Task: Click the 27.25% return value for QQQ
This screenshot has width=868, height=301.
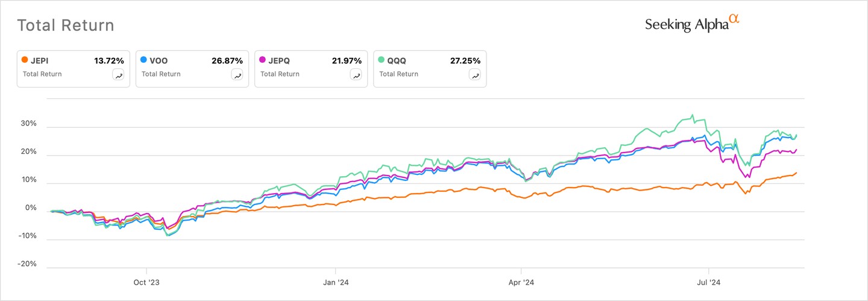Action: point(464,60)
